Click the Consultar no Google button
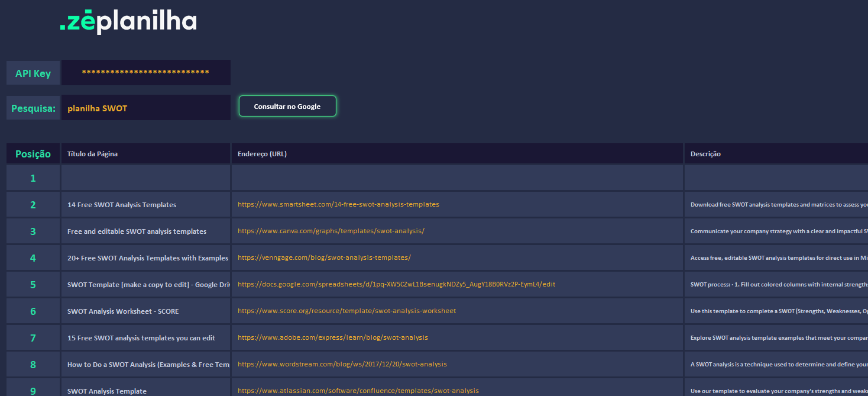 pyautogui.click(x=287, y=107)
